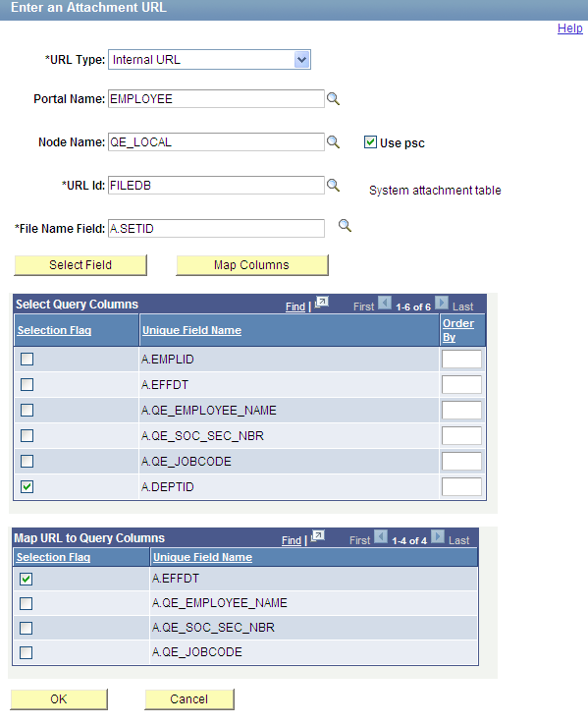The width and height of the screenshot is (588, 724).
Task: Click the Portal Name input field
Action: coord(216,99)
